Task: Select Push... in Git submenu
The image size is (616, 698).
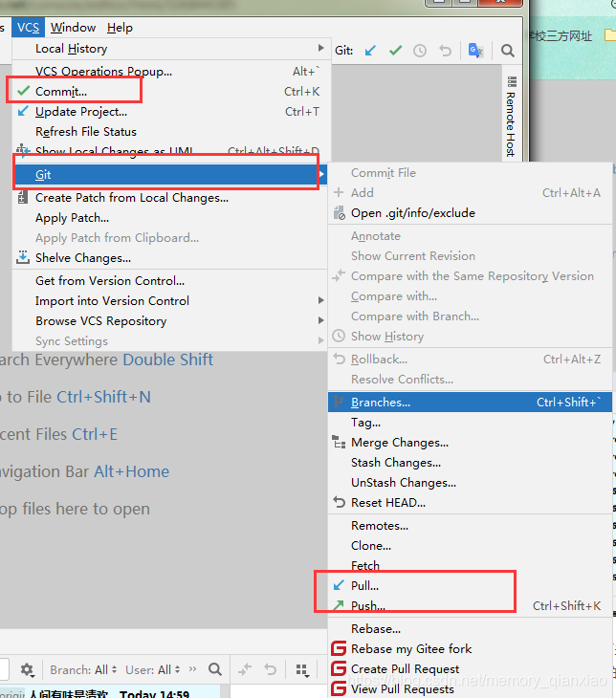Action: [470, 606]
